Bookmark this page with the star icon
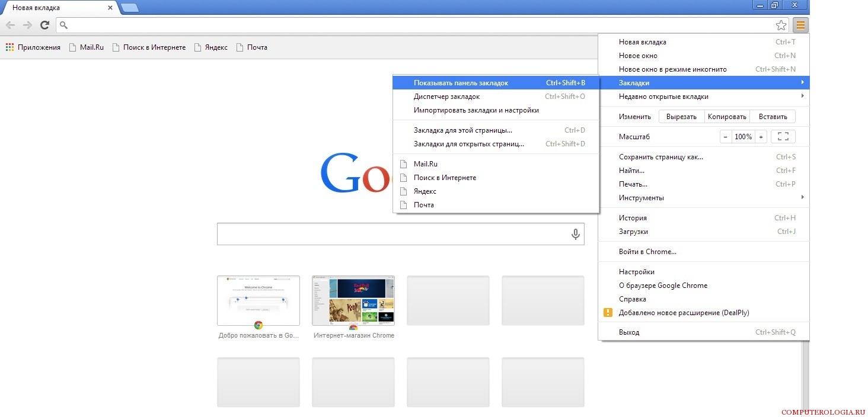Image resolution: width=868 pixels, height=417 pixels. click(781, 25)
